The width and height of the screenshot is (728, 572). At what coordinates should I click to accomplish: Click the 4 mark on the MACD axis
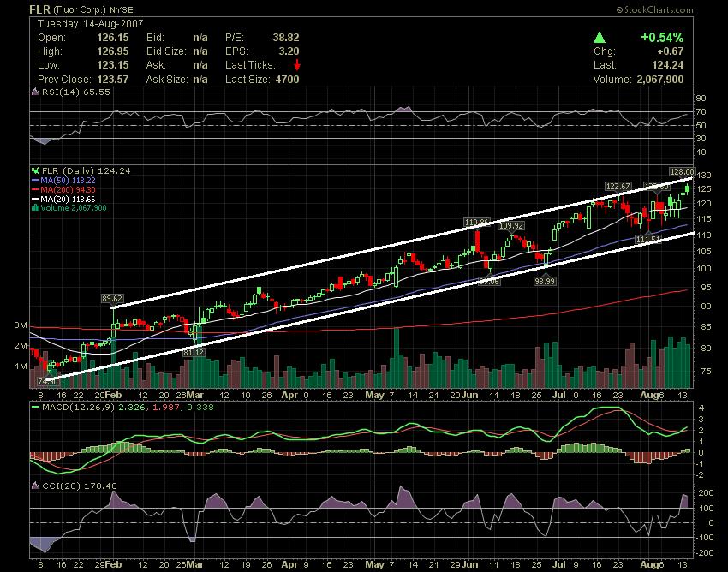pos(701,408)
